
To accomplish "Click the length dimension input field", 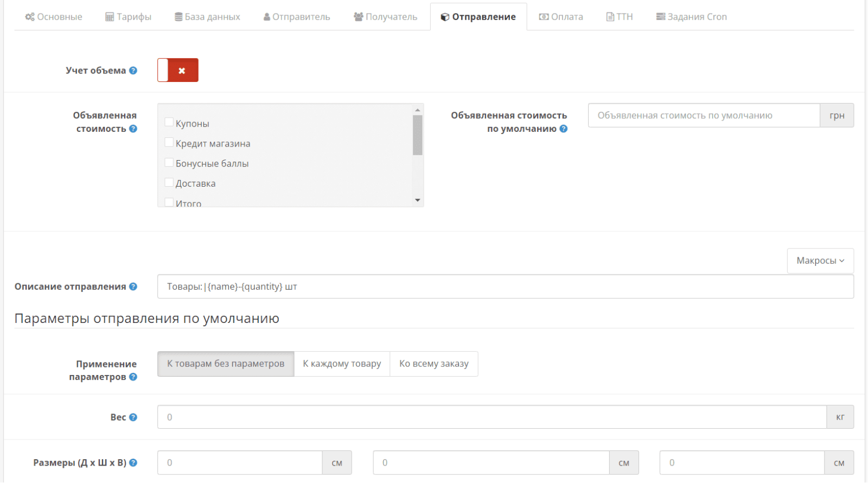I will coord(240,463).
